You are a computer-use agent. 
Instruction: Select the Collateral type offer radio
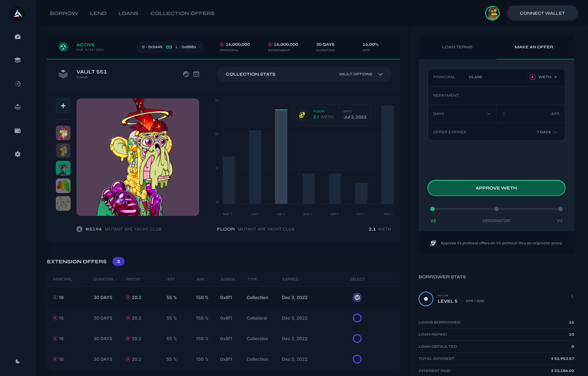(357, 318)
